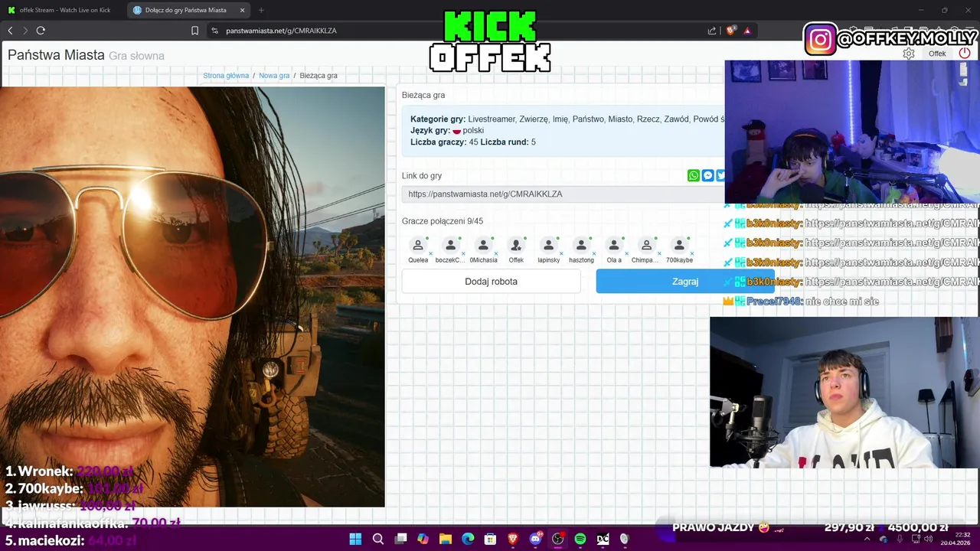This screenshot has width=980, height=551.
Task: Open Brave Shields lion icon
Action: tap(730, 31)
